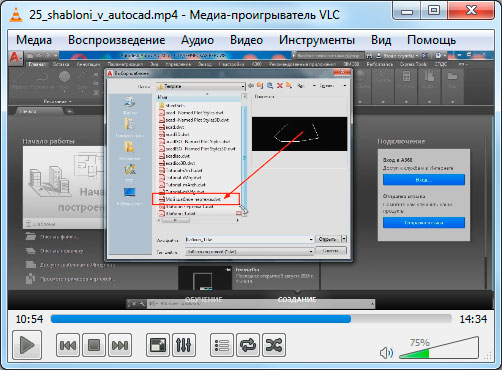Click the Play button

[27, 345]
